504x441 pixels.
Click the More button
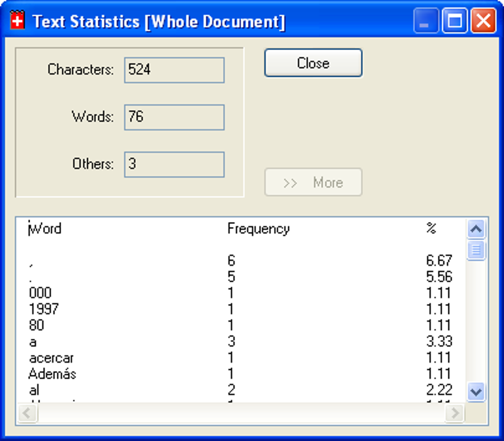(313, 182)
